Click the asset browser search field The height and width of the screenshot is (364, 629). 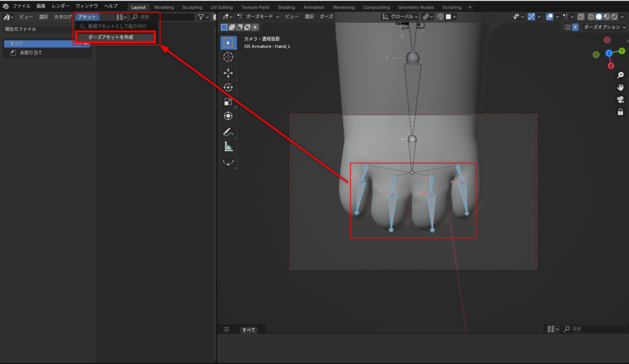[x=165, y=17]
